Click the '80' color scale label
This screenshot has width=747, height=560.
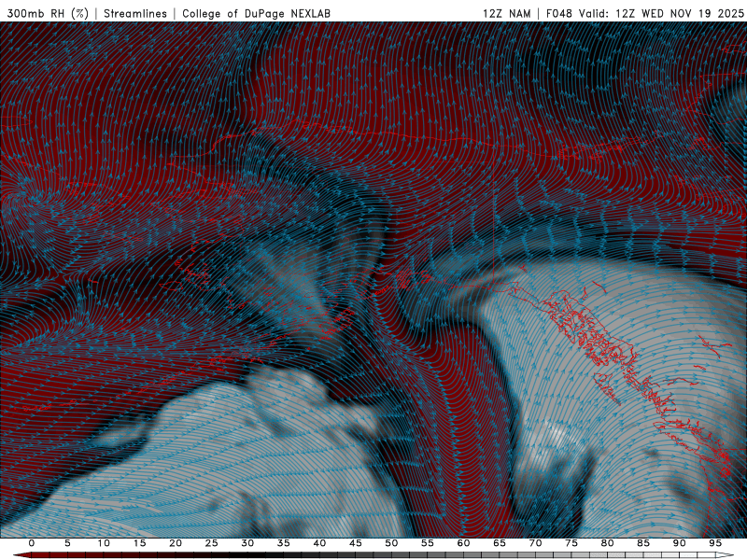click(x=607, y=543)
